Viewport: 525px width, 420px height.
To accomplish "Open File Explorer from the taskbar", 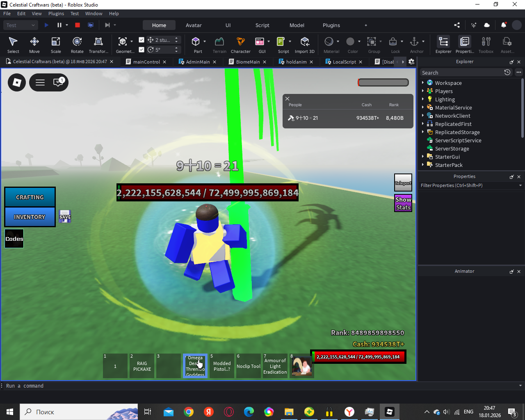I will click(x=289, y=412).
